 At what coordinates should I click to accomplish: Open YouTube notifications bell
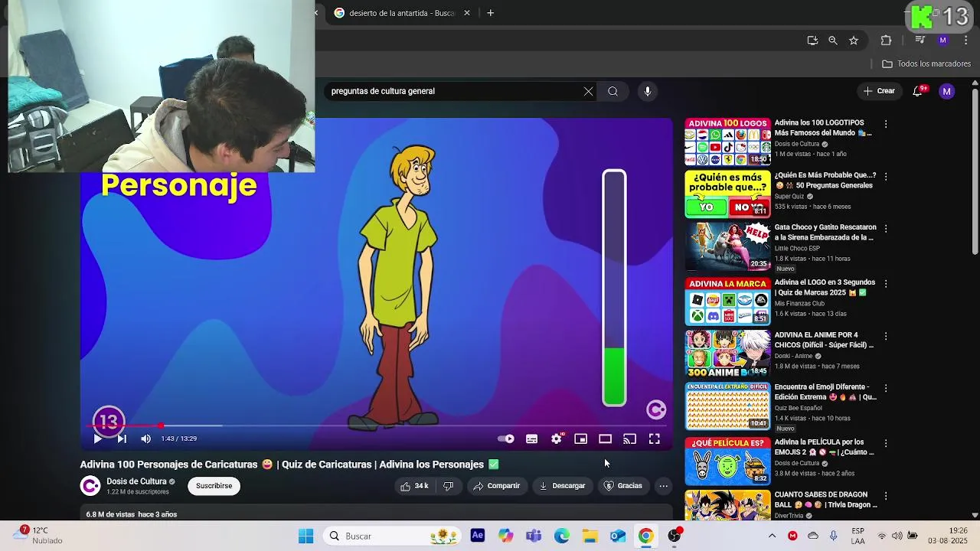point(917,91)
